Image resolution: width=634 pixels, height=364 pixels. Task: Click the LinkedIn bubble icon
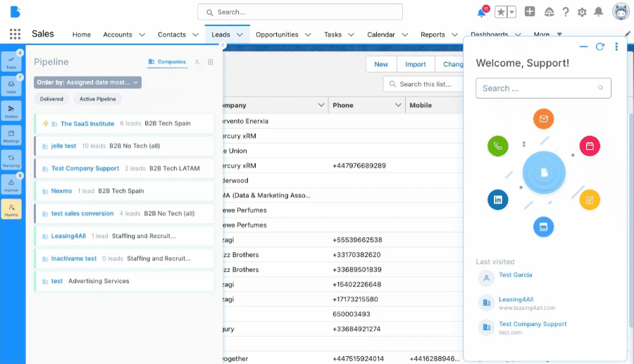point(498,199)
